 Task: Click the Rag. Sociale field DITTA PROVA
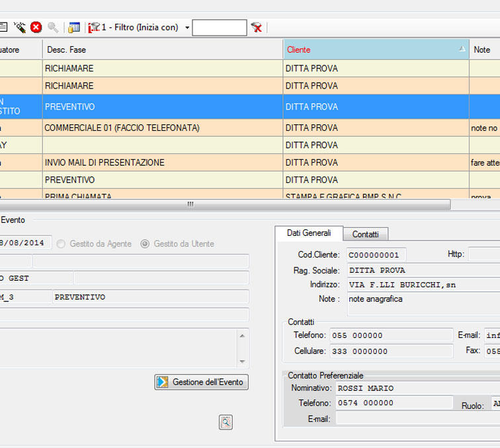(x=423, y=270)
